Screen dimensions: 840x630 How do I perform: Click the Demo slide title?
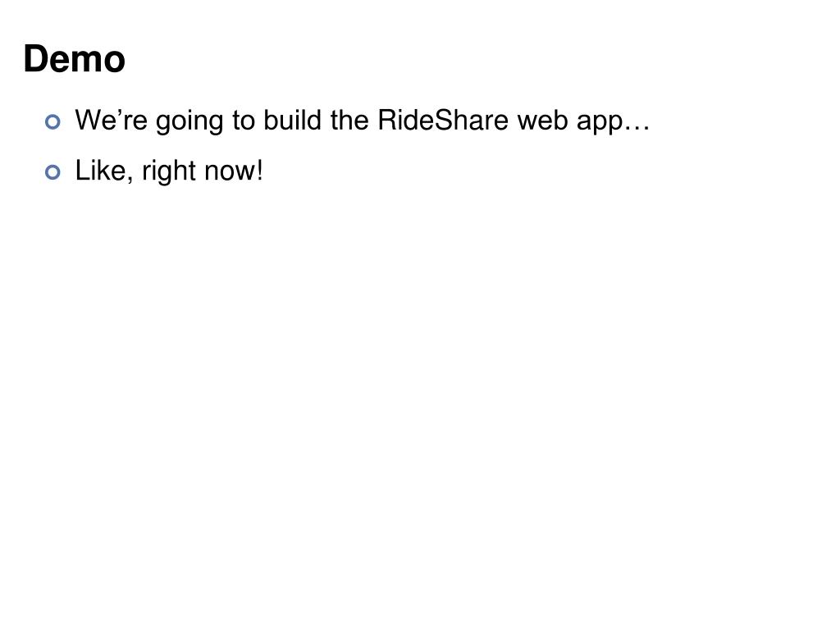pyautogui.click(x=75, y=58)
